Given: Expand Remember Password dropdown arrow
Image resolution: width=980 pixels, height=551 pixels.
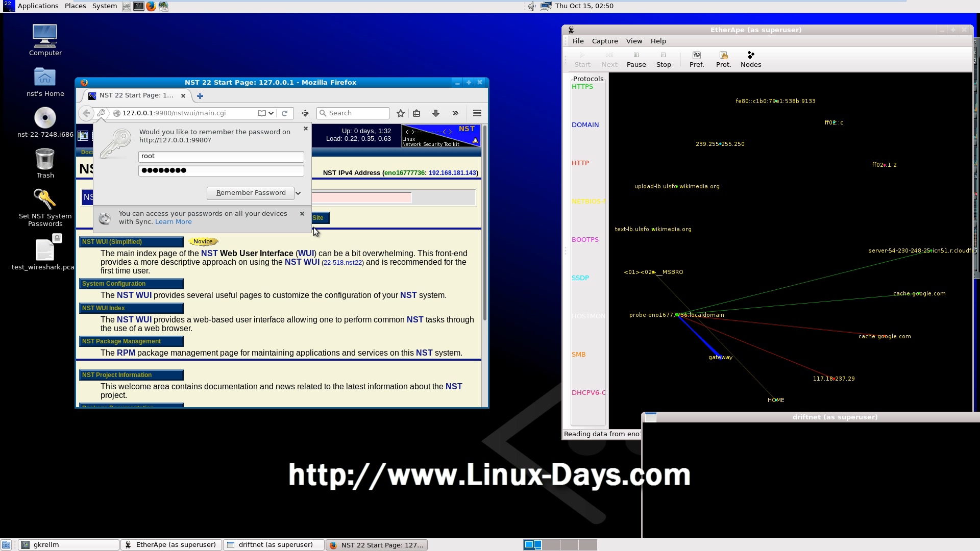Looking at the screenshot, I should pyautogui.click(x=299, y=193).
